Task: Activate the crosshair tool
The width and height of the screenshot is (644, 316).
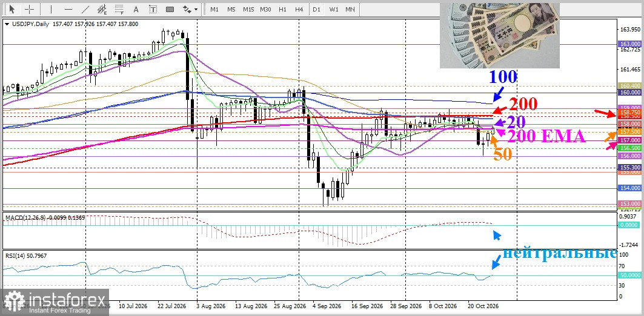Action: [x=30, y=9]
